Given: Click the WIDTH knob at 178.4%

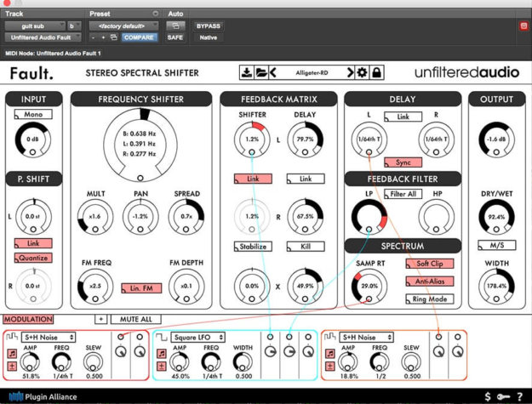Looking at the screenshot, I should pyautogui.click(x=496, y=286).
